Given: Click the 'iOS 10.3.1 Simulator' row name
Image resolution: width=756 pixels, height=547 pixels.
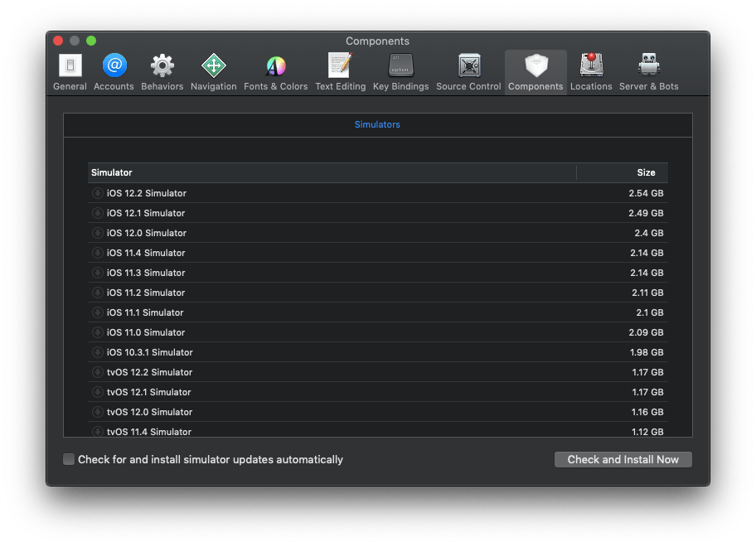Looking at the screenshot, I should pos(149,352).
